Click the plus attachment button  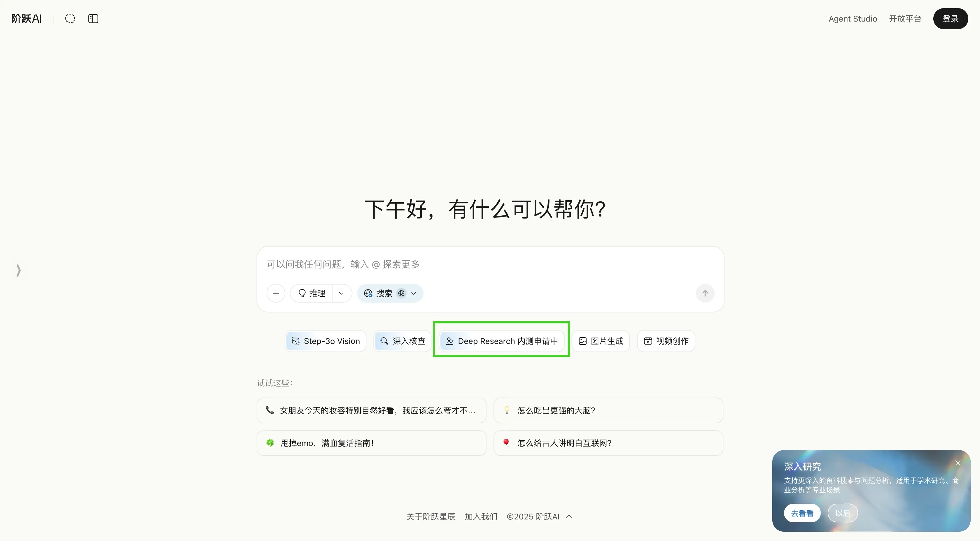click(276, 293)
